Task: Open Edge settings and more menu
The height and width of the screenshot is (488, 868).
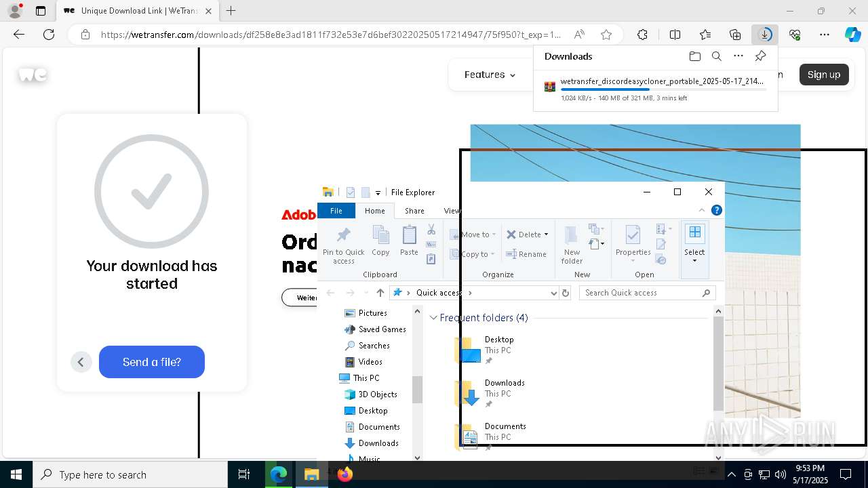Action: [825, 35]
